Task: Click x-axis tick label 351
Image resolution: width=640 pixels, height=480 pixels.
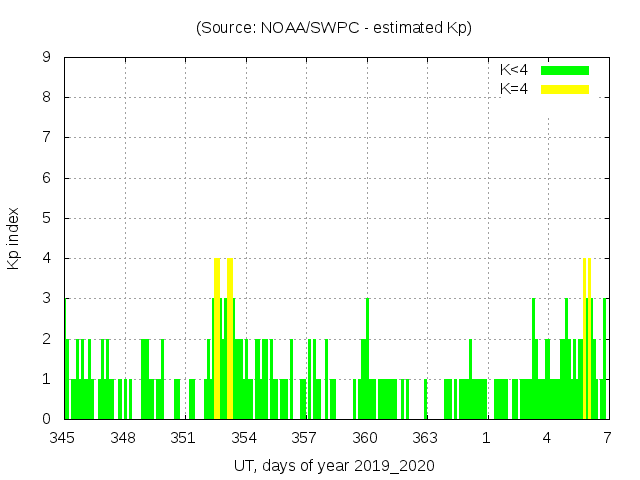Action: click(184, 437)
